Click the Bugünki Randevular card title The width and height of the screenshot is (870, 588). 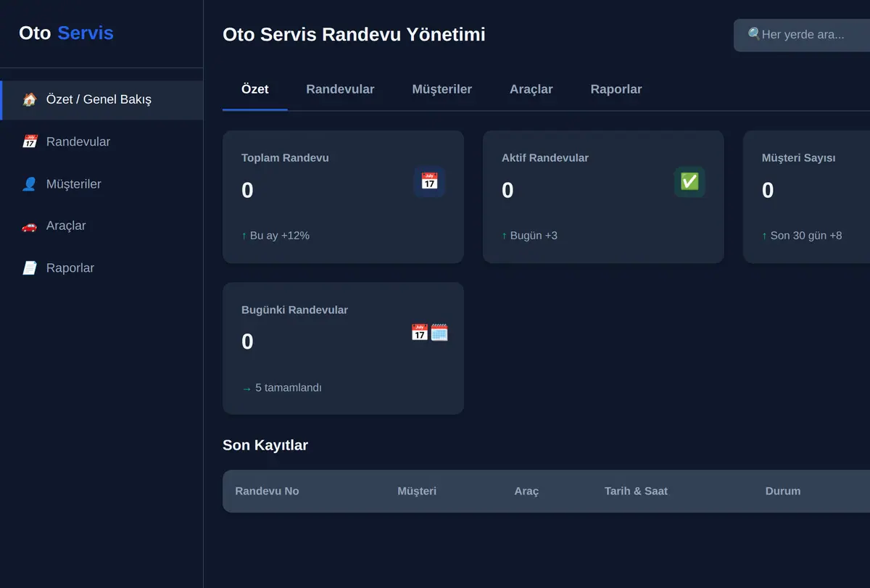coord(294,310)
